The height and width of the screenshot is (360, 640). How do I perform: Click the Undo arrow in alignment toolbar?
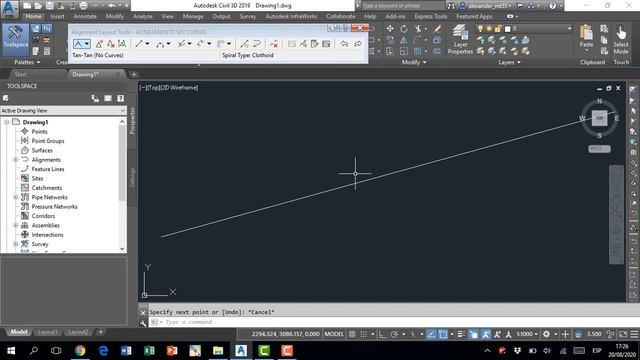(344, 44)
